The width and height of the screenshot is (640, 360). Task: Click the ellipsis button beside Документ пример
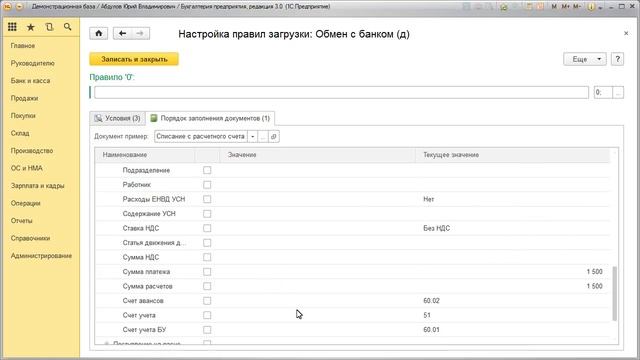click(x=263, y=136)
